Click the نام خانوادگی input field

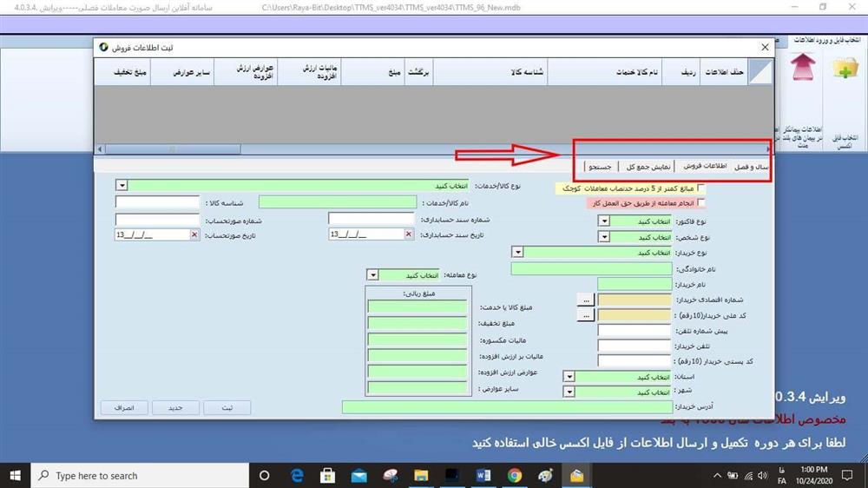click(591, 268)
